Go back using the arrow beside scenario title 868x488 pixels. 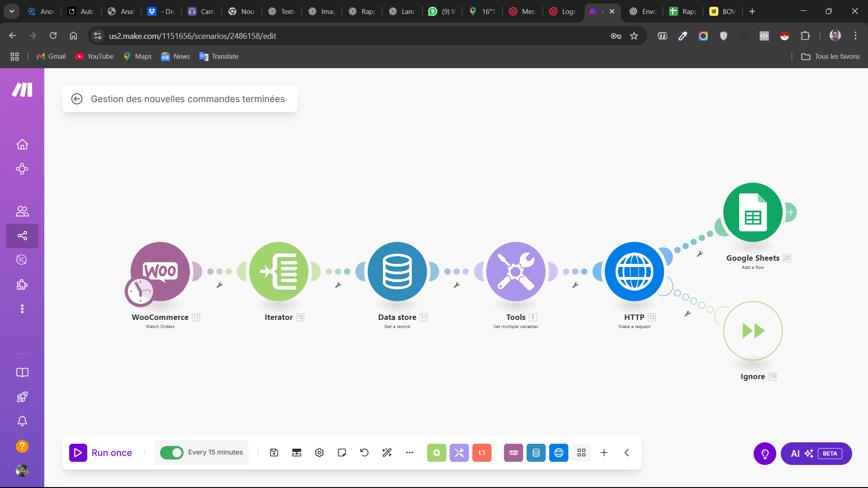click(x=77, y=99)
